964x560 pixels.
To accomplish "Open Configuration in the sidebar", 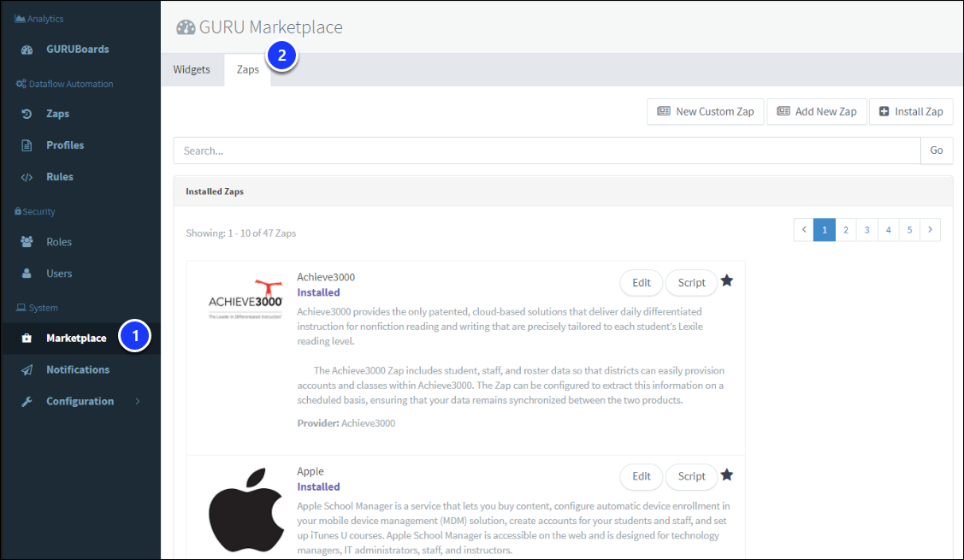I will pyautogui.click(x=80, y=402).
